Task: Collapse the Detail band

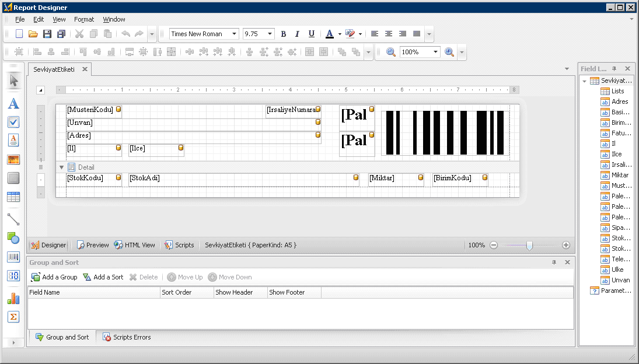Action: (x=61, y=167)
